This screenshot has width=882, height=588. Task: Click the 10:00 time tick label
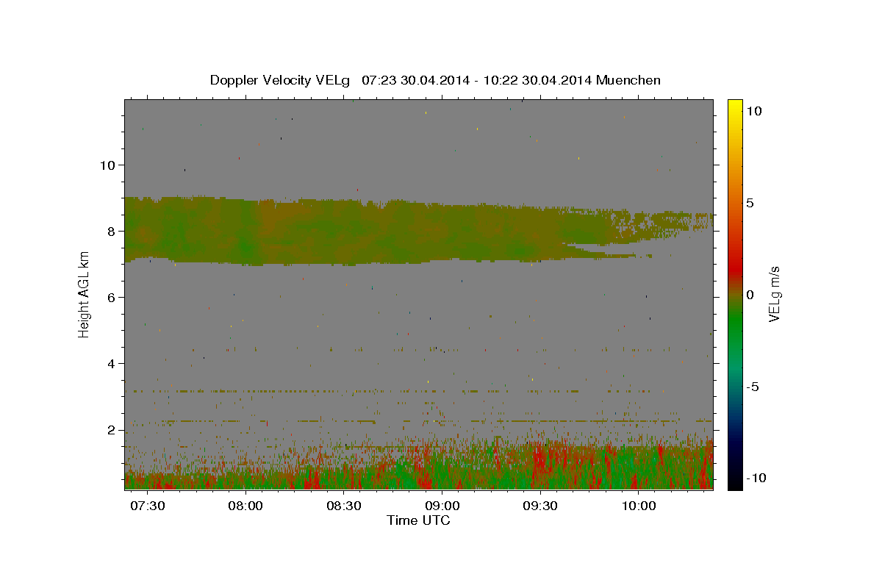[639, 506]
